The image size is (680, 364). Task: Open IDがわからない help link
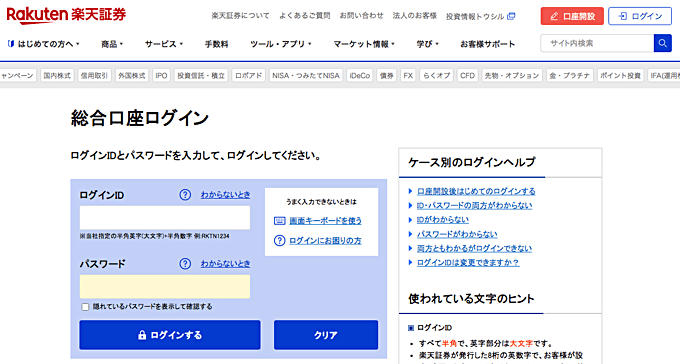[x=442, y=220]
